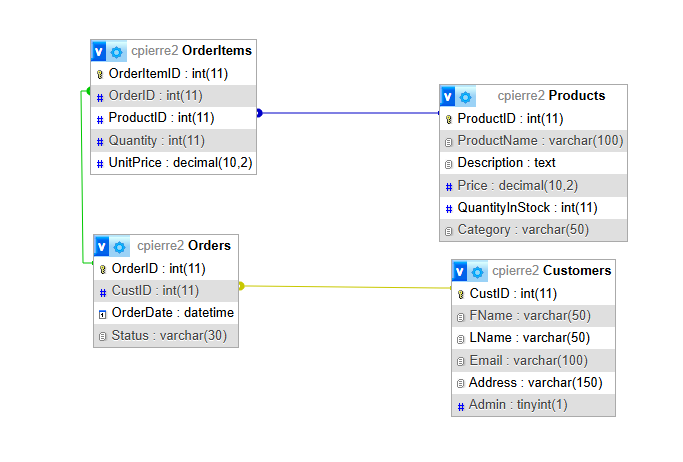Select the green OrderID relation line
Viewport: 683px width, 462px height.
point(82,176)
